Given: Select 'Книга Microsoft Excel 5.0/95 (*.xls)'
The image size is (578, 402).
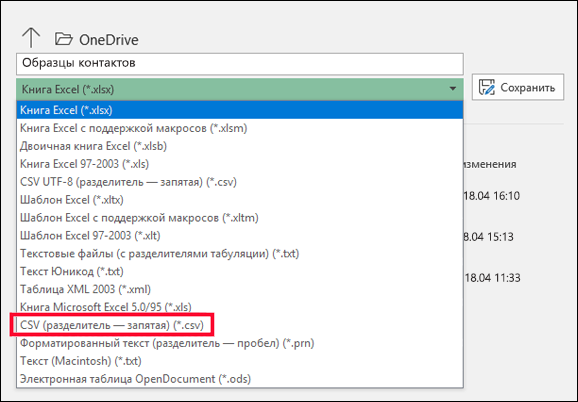Looking at the screenshot, I should 240,307.
